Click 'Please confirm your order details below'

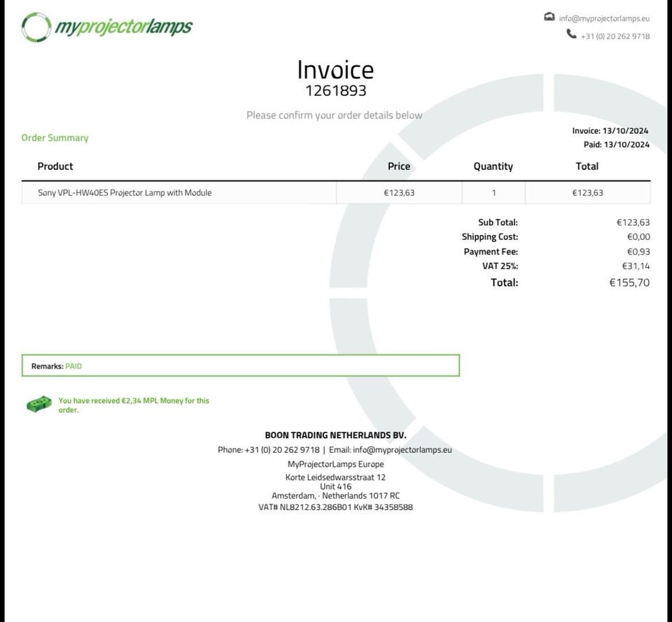[335, 115]
